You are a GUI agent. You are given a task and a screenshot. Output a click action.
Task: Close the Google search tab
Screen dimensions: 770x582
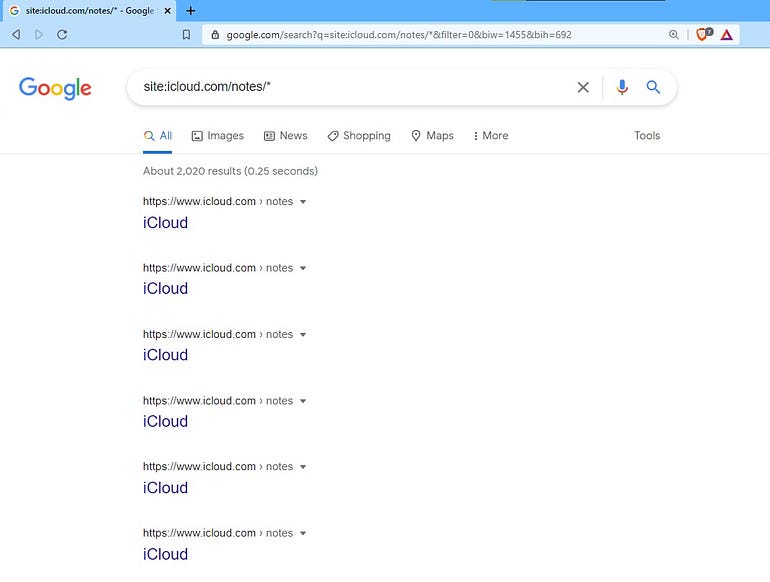tap(167, 11)
